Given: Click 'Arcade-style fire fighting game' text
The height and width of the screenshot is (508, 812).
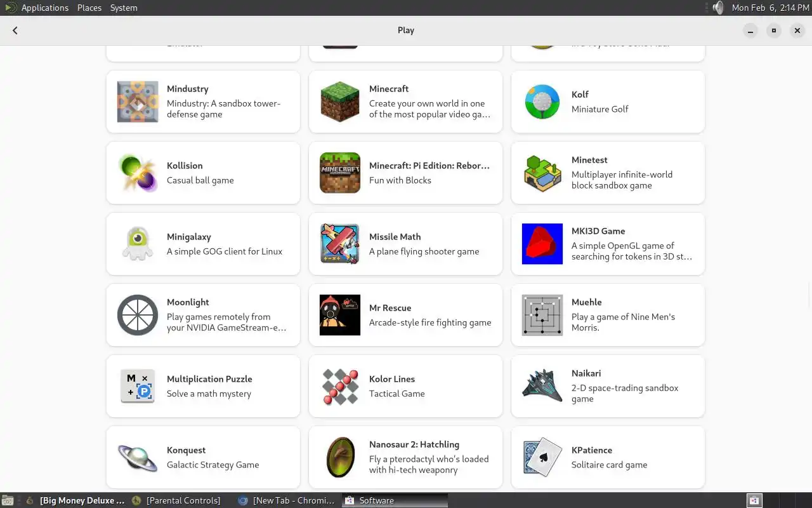Looking at the screenshot, I should 430,323.
